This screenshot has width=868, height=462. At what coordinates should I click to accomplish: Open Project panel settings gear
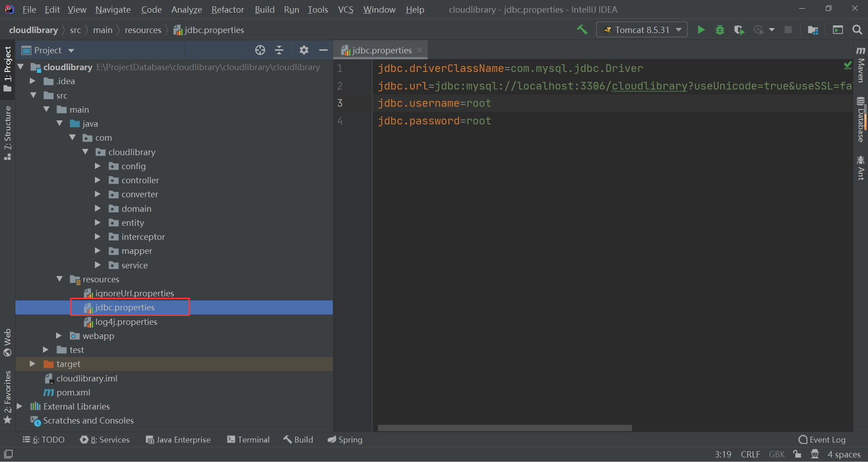pyautogui.click(x=304, y=50)
